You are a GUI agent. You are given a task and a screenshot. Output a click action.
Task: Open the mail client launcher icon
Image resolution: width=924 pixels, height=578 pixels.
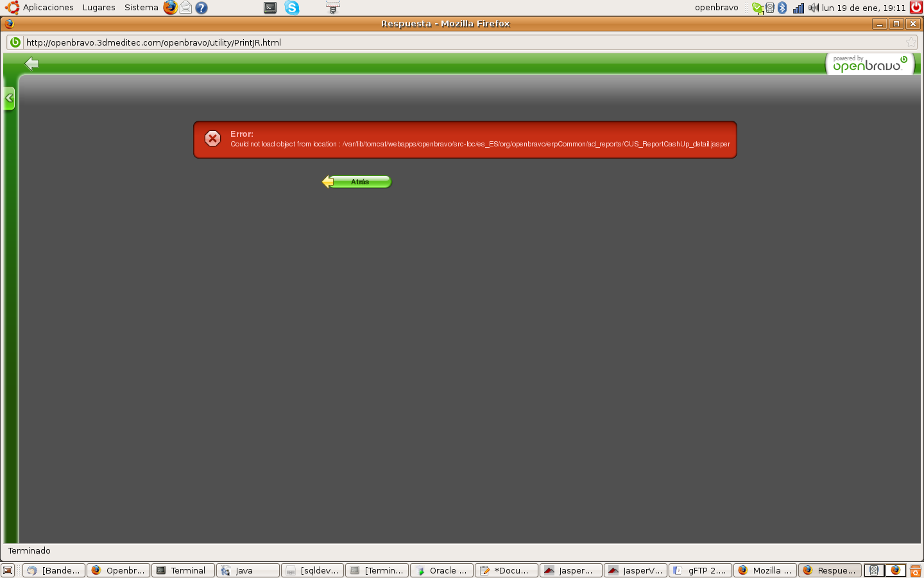(x=186, y=8)
